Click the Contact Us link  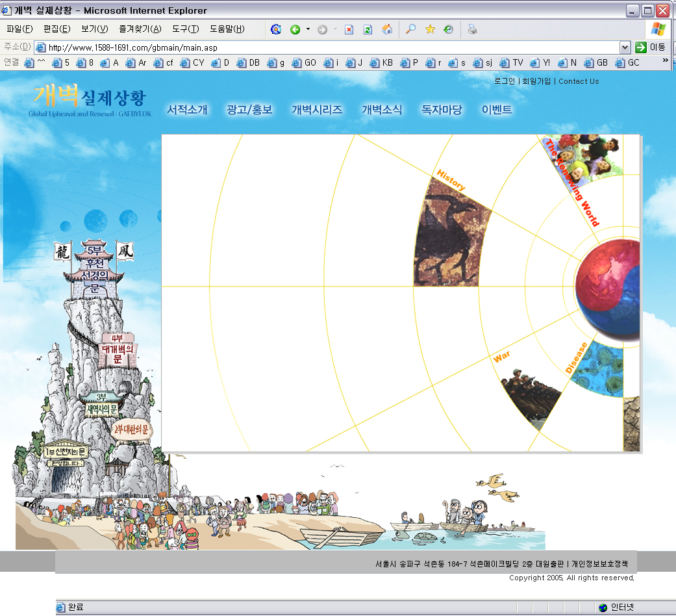(x=579, y=81)
